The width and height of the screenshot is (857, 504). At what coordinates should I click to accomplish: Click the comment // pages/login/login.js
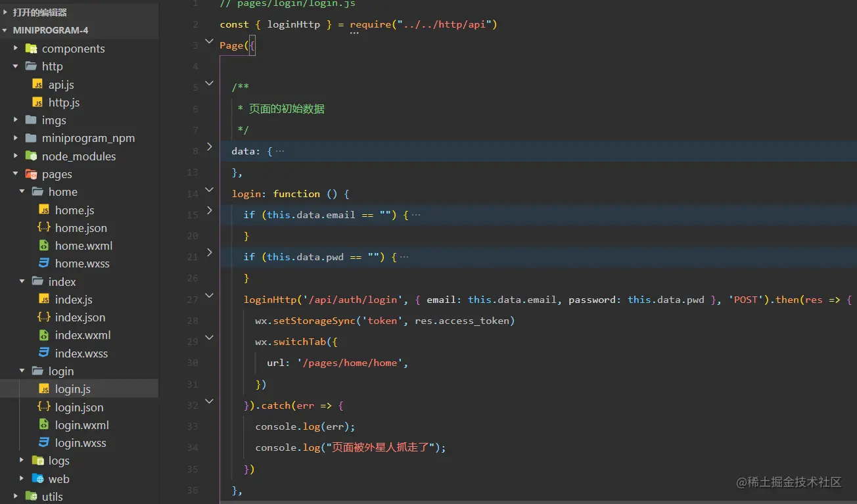(287, 4)
